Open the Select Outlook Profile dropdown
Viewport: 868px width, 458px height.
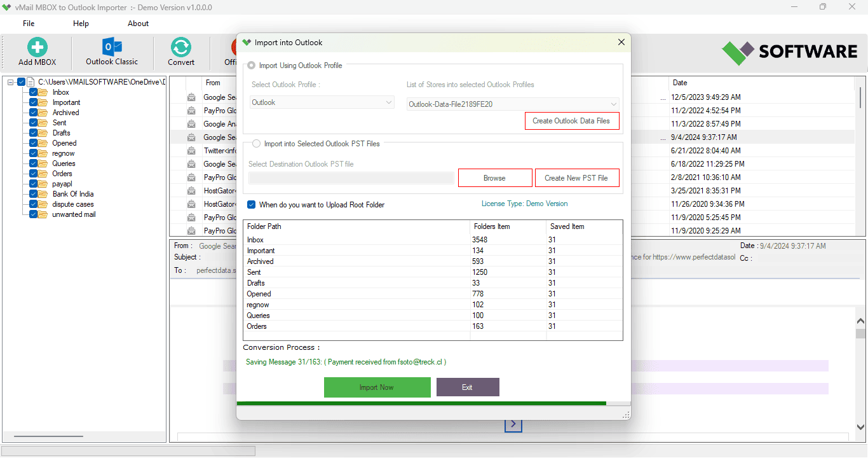click(322, 102)
